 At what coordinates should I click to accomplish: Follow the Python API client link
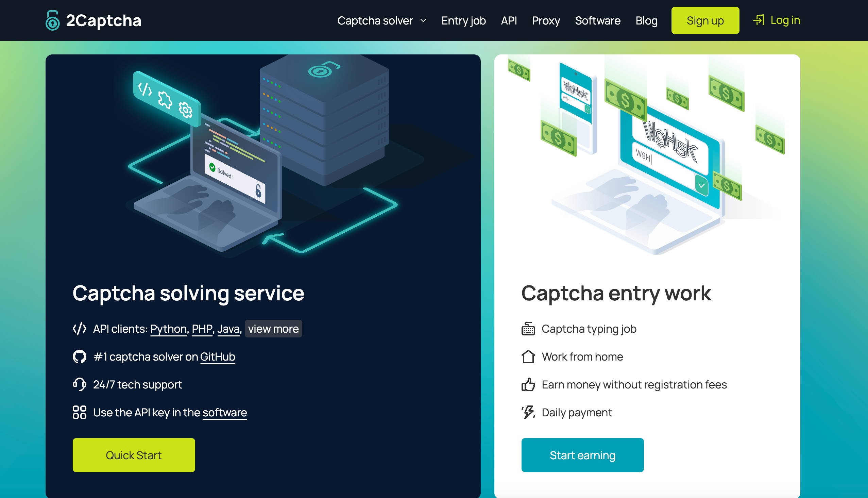point(168,329)
